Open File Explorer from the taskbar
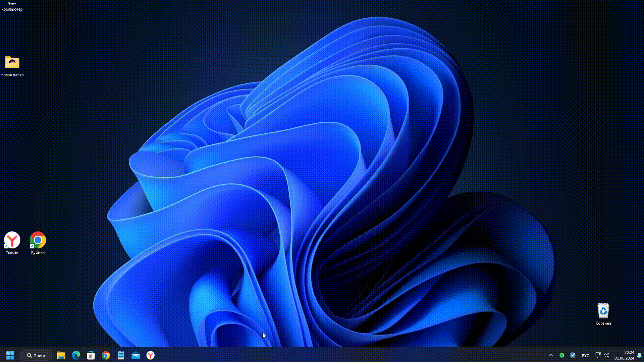 click(x=61, y=355)
